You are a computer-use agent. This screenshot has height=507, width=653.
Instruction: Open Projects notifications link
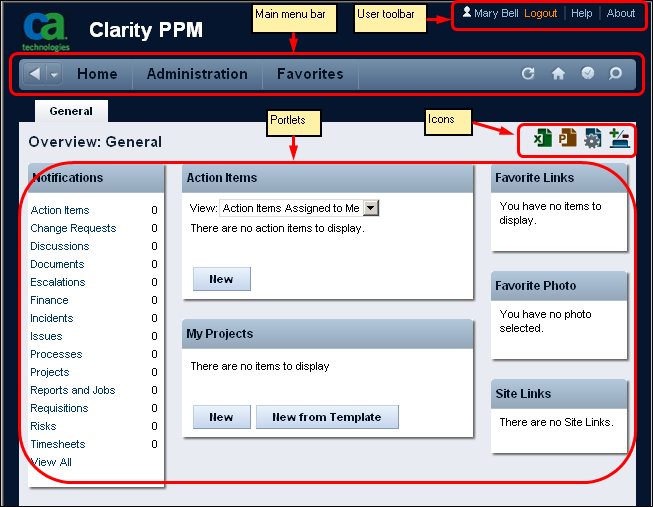click(x=50, y=372)
